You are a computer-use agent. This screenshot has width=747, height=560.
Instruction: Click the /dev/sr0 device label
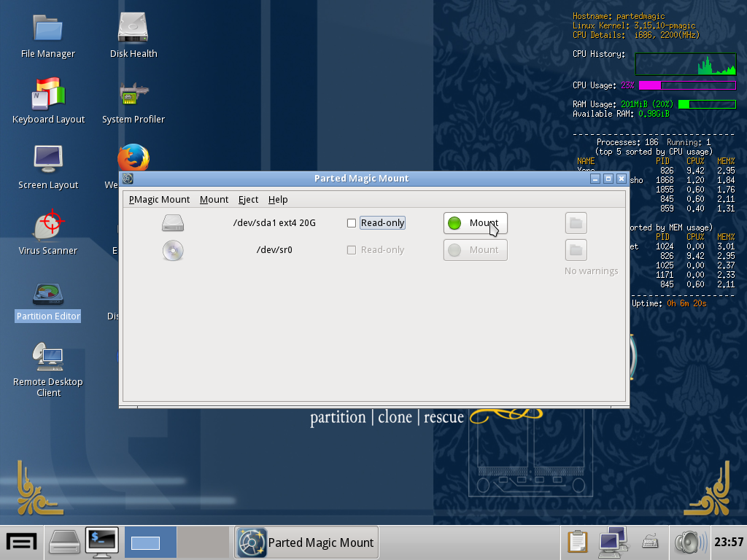click(x=274, y=250)
